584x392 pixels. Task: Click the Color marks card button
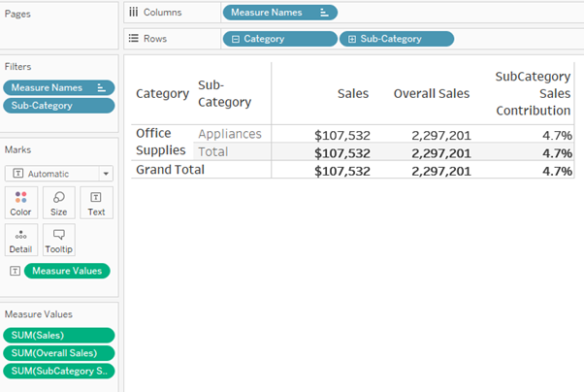(x=21, y=202)
